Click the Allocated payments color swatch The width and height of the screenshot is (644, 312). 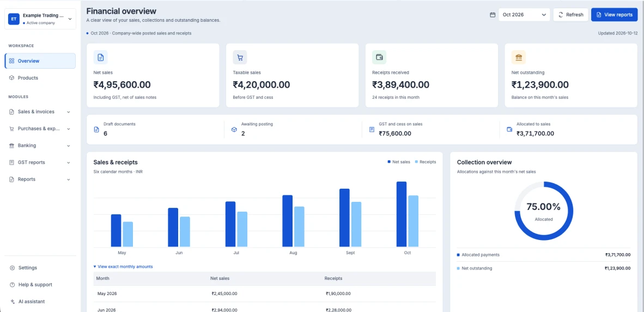[x=458, y=255]
